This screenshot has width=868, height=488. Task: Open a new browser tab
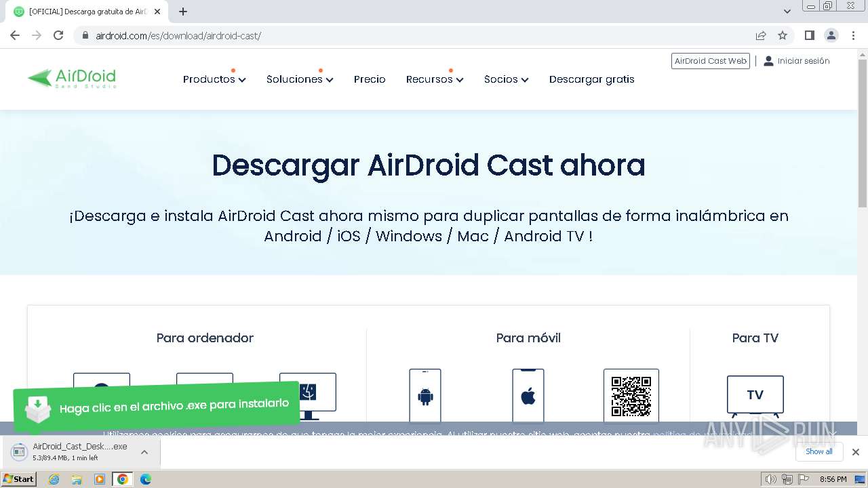point(183,12)
